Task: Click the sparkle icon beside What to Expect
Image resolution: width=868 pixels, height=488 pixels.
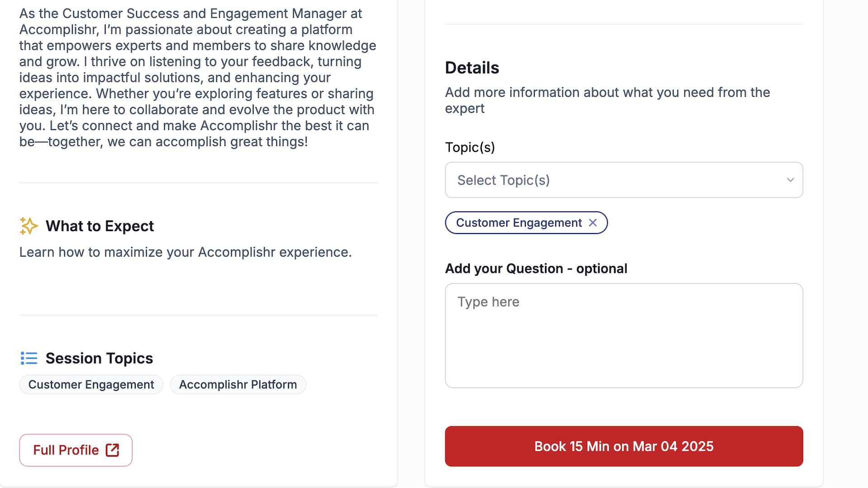Action: [28, 226]
